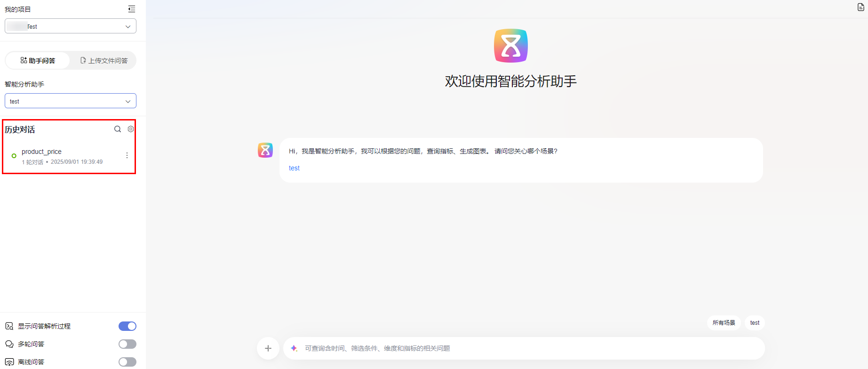Enable the 多轮问答 switch

point(127,344)
